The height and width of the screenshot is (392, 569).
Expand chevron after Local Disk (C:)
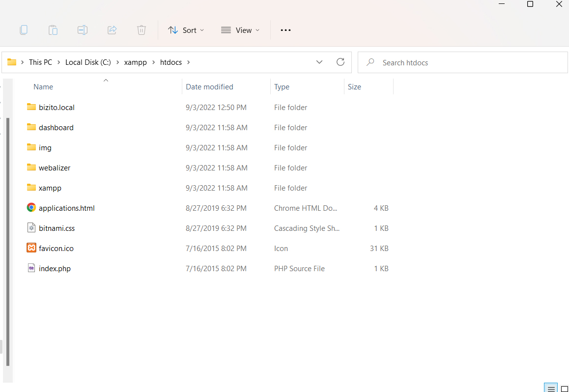pyautogui.click(x=117, y=62)
